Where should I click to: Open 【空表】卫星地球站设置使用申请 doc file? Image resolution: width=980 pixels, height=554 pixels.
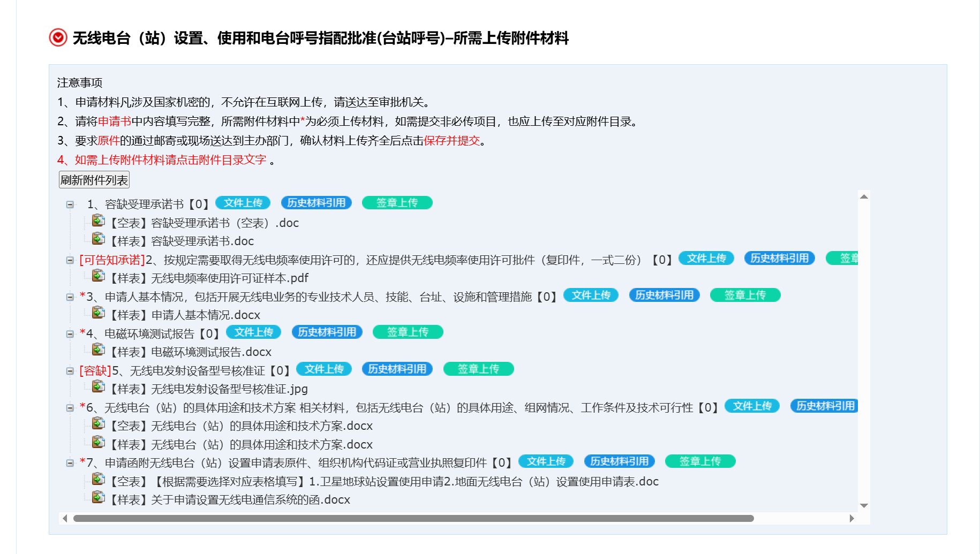[384, 482]
